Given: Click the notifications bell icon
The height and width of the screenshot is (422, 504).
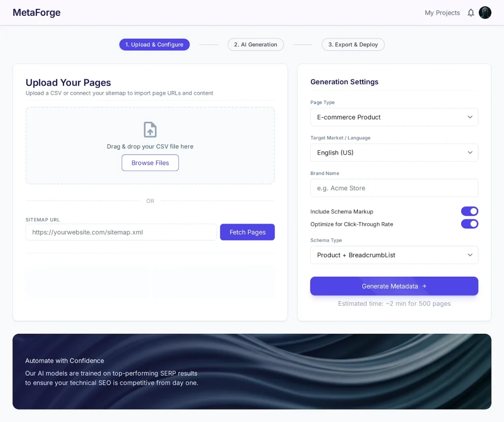Looking at the screenshot, I should 471,13.
